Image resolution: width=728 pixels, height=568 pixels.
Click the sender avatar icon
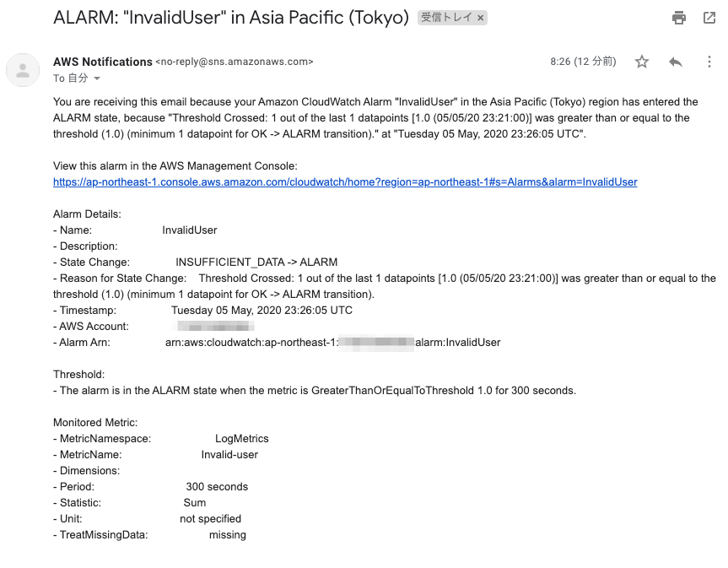pos(23,70)
